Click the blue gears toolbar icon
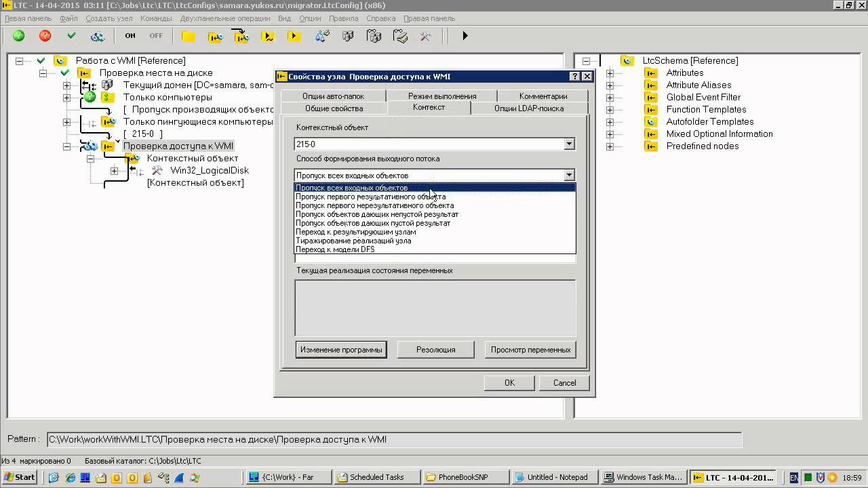The height and width of the screenshot is (488, 868). 98,36
